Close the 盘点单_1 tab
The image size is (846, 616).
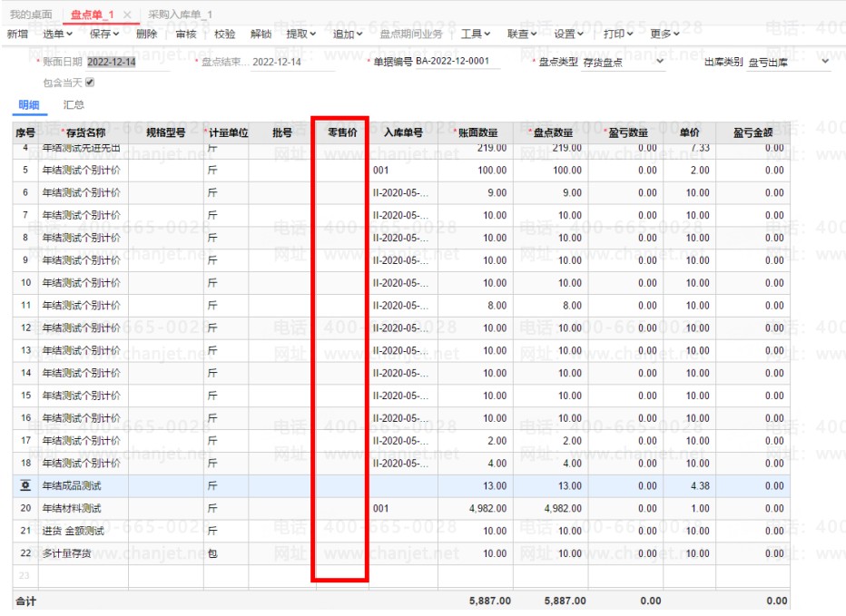[127, 15]
